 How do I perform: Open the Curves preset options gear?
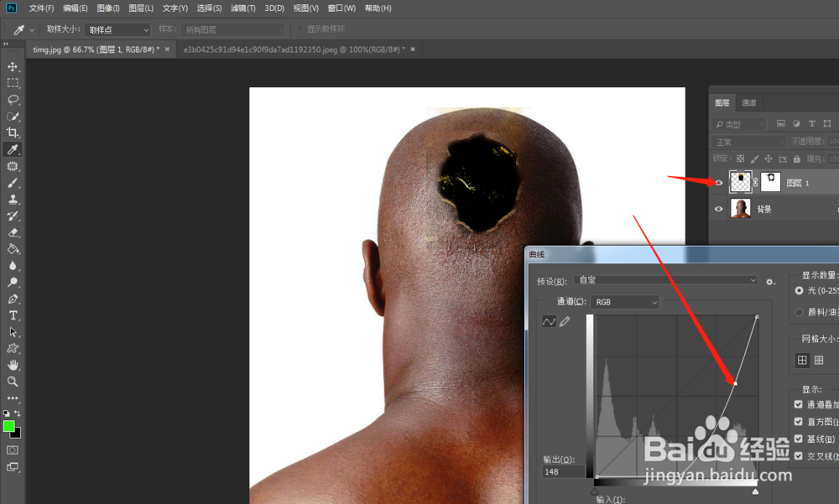point(770,282)
